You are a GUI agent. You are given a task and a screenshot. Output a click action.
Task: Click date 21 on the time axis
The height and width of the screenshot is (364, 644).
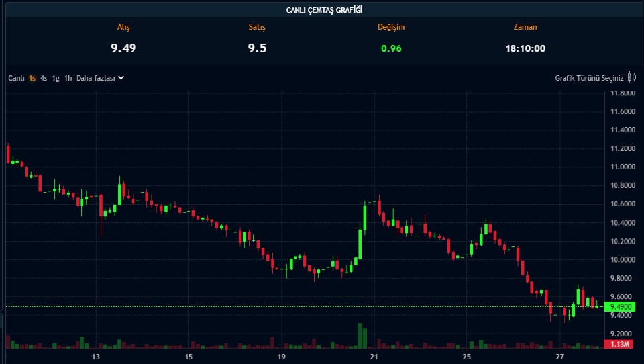pyautogui.click(x=374, y=357)
